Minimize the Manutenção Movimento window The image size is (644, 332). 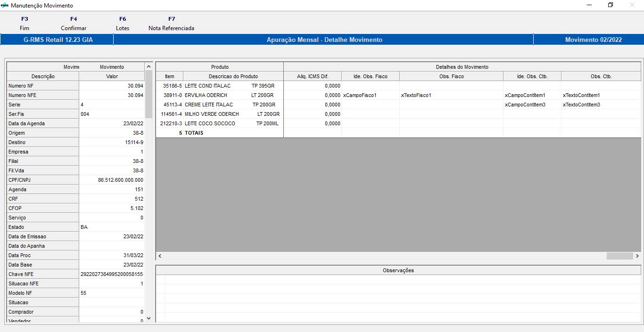589,5
